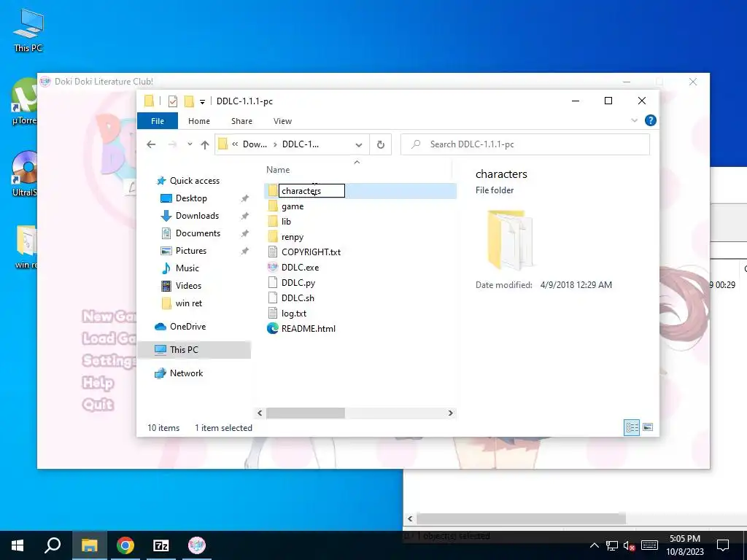Image resolution: width=747 pixels, height=560 pixels.
Task: Open the File ribbon tab
Action: coord(158,121)
